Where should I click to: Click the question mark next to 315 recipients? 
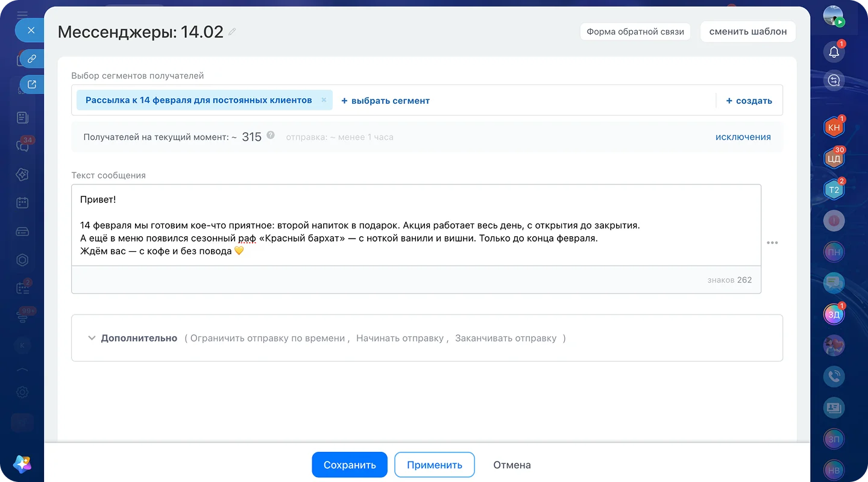271,135
